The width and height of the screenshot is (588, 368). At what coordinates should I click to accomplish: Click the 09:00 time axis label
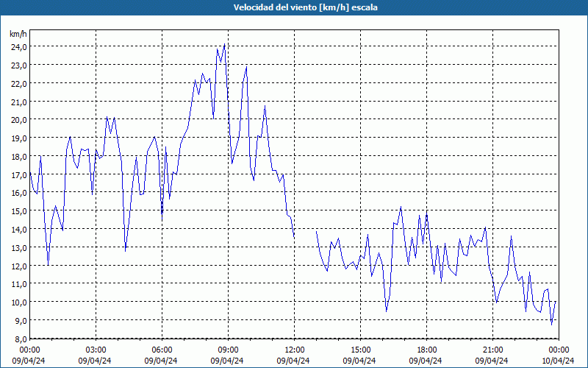click(228, 350)
